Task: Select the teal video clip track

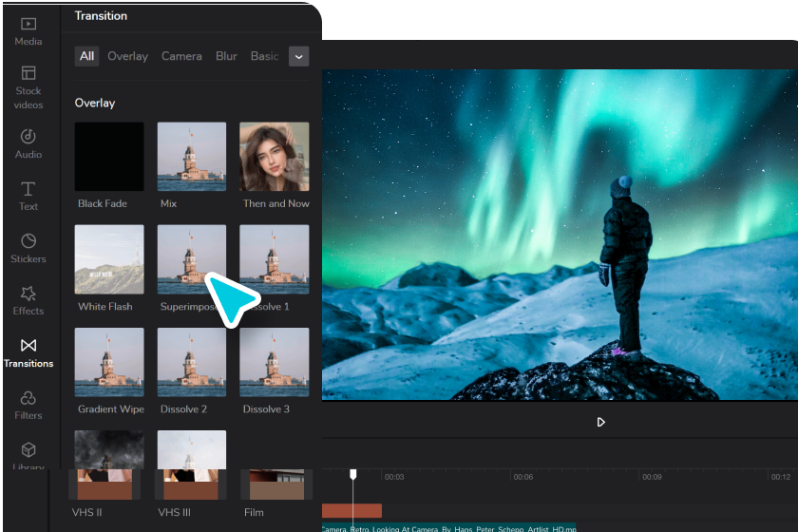Action: click(x=448, y=527)
